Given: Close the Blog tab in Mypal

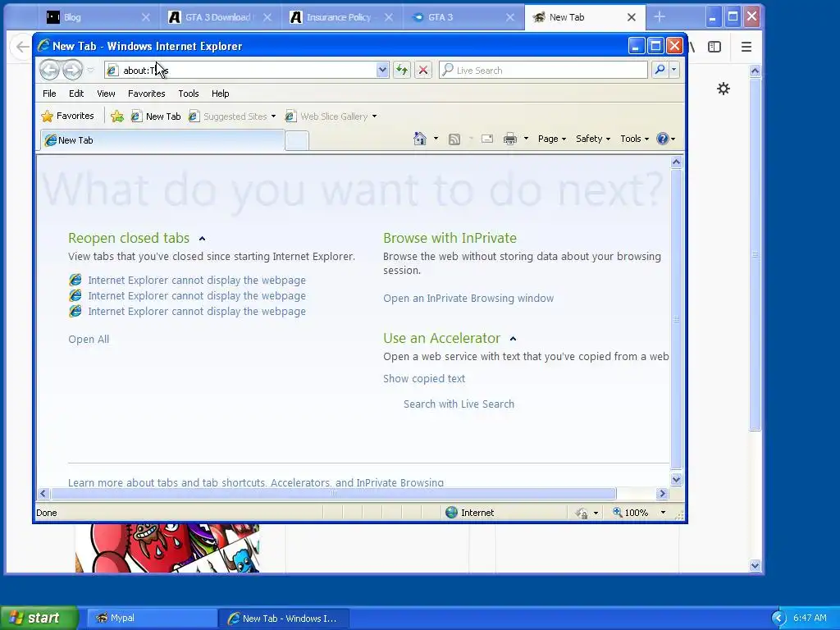Looking at the screenshot, I should [x=146, y=17].
